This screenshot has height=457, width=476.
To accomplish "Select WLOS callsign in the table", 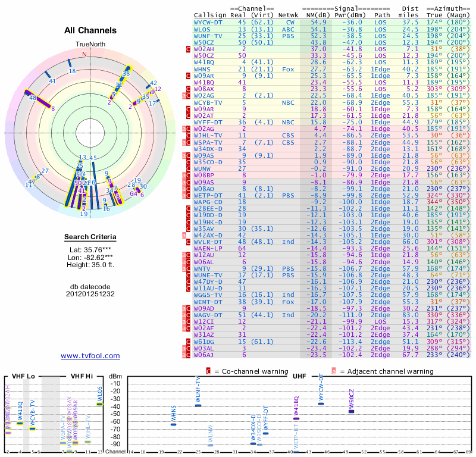I will [x=202, y=29].
